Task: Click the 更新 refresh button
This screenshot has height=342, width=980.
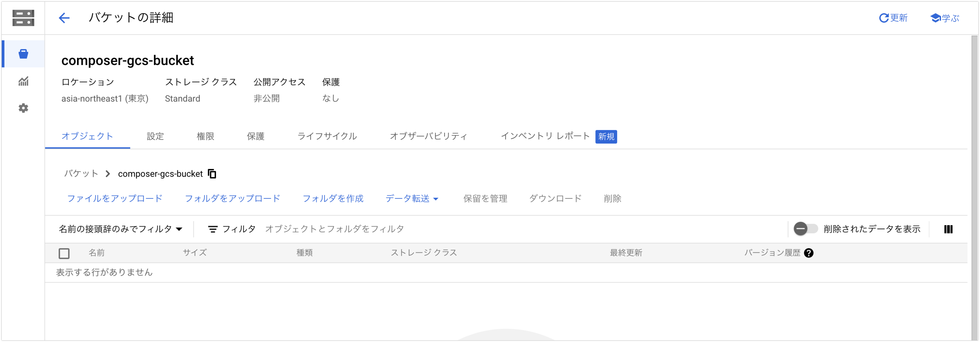Action: pyautogui.click(x=893, y=18)
